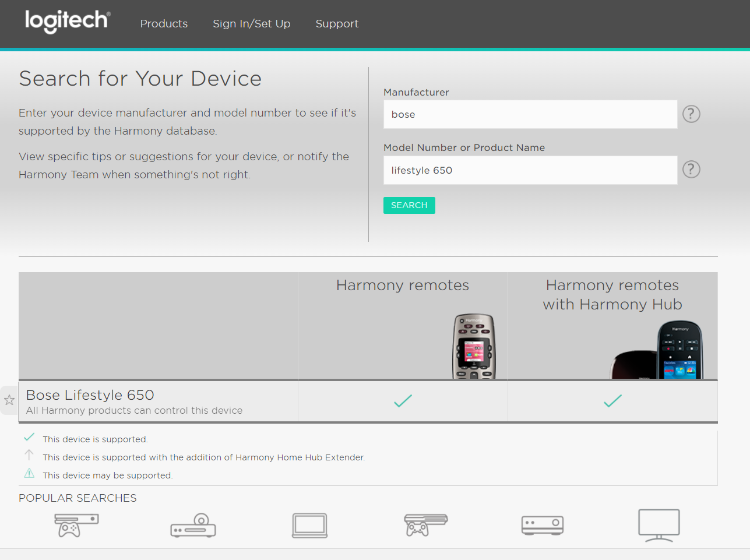This screenshot has height=560, width=750.
Task: Click the Bose Lifestyle 650 result title
Action: click(x=90, y=395)
